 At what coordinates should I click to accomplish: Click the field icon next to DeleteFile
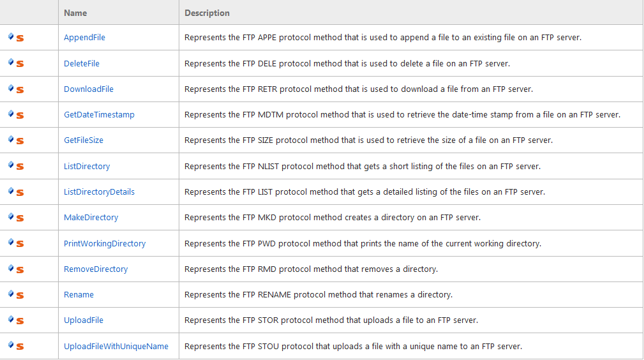[x=16, y=63]
